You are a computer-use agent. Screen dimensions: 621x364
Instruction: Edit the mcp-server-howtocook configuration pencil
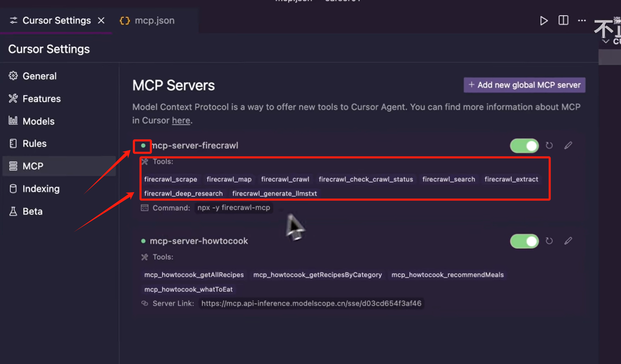click(x=568, y=241)
